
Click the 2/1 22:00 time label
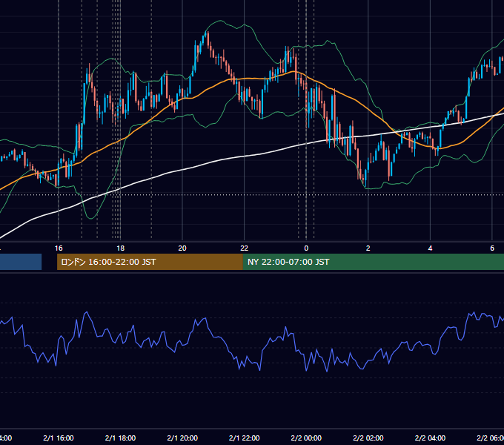[244, 438]
